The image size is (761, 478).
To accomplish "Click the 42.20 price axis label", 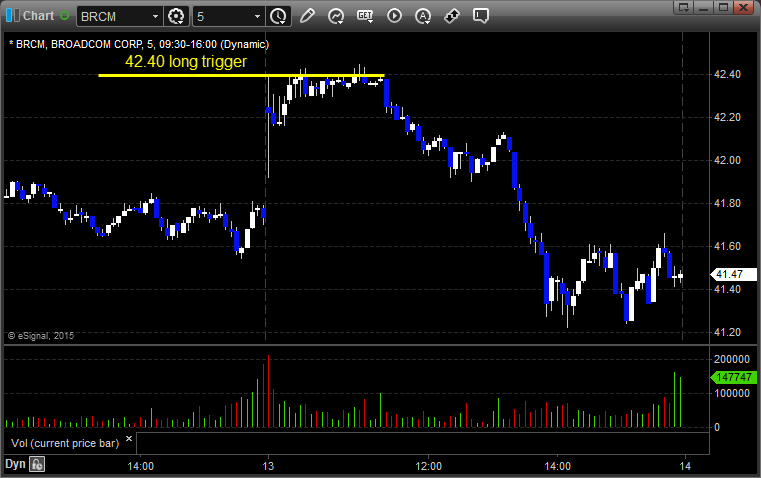I will [728, 117].
